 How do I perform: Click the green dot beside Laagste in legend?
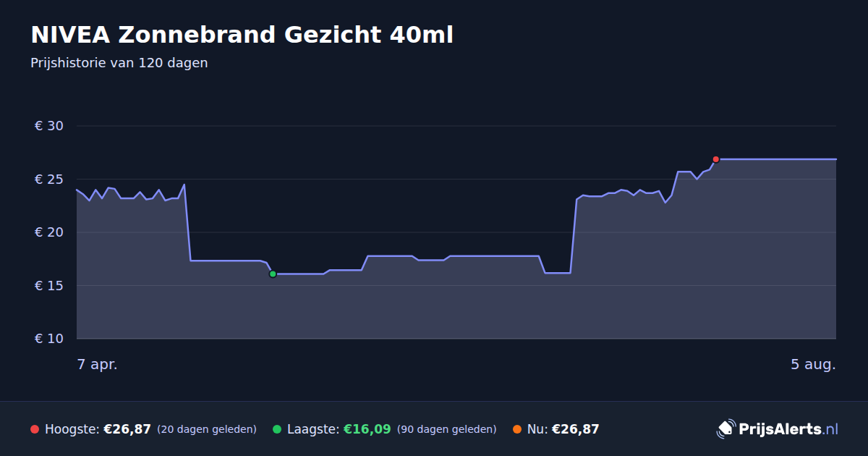pos(277,429)
